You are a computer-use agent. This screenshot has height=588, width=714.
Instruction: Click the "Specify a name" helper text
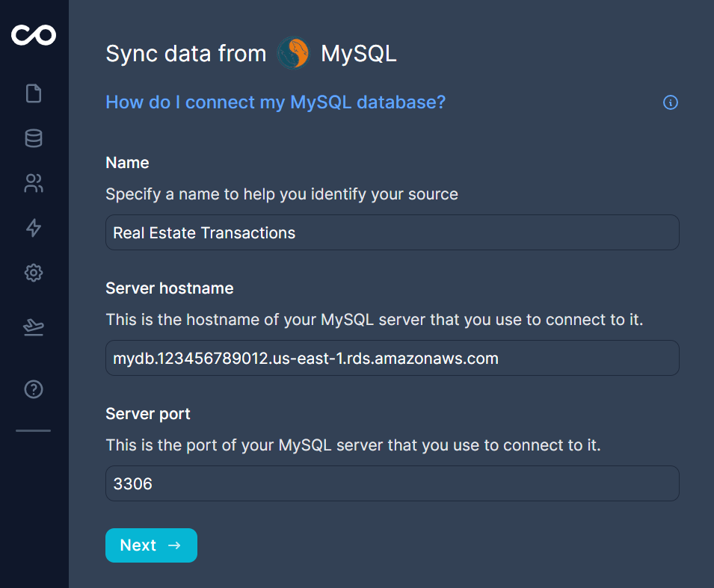click(x=281, y=194)
